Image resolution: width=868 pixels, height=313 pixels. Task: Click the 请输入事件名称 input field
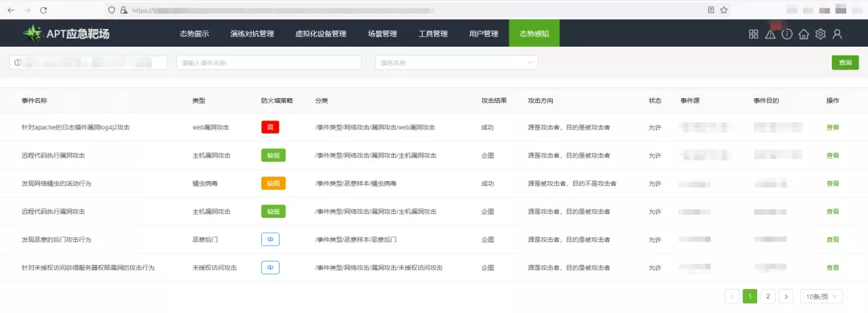[268, 63]
